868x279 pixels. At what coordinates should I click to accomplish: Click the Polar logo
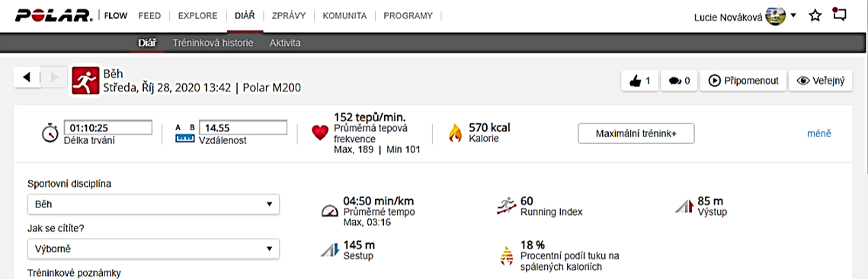[53, 15]
